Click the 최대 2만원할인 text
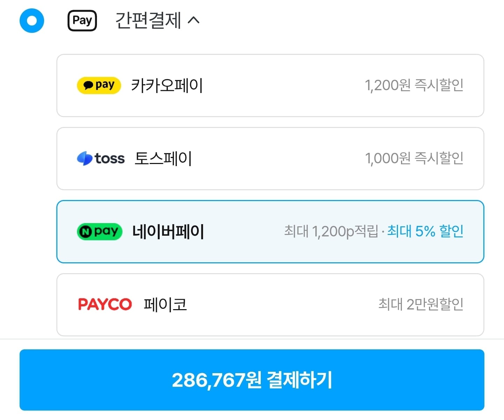Image resolution: width=504 pixels, height=420 pixels. click(x=421, y=304)
